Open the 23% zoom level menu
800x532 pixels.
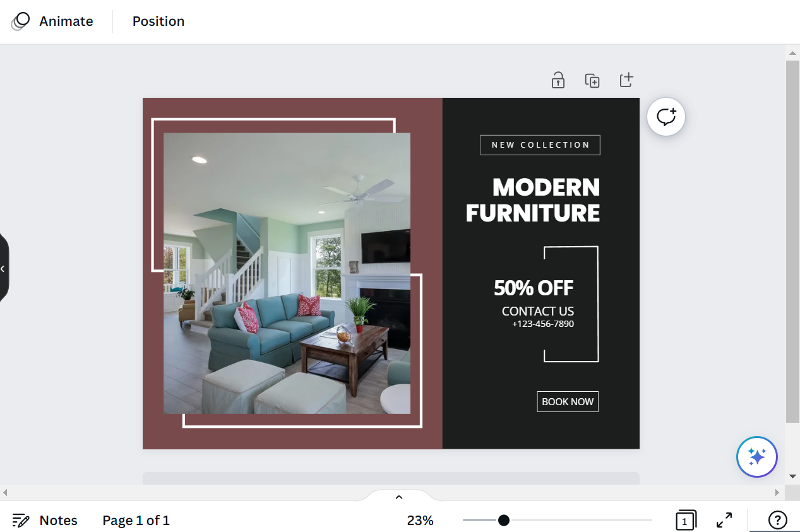coord(420,520)
